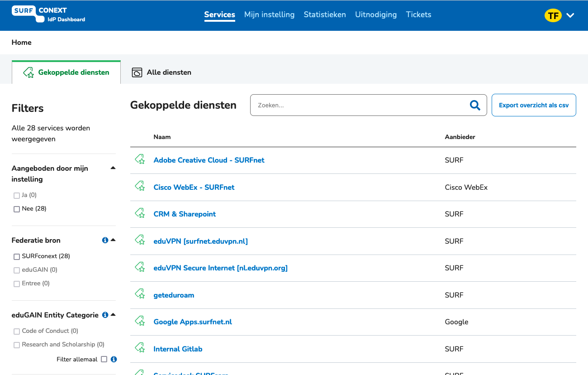The image size is (588, 375).
Task: Open the Services menu item
Action: 219,14
